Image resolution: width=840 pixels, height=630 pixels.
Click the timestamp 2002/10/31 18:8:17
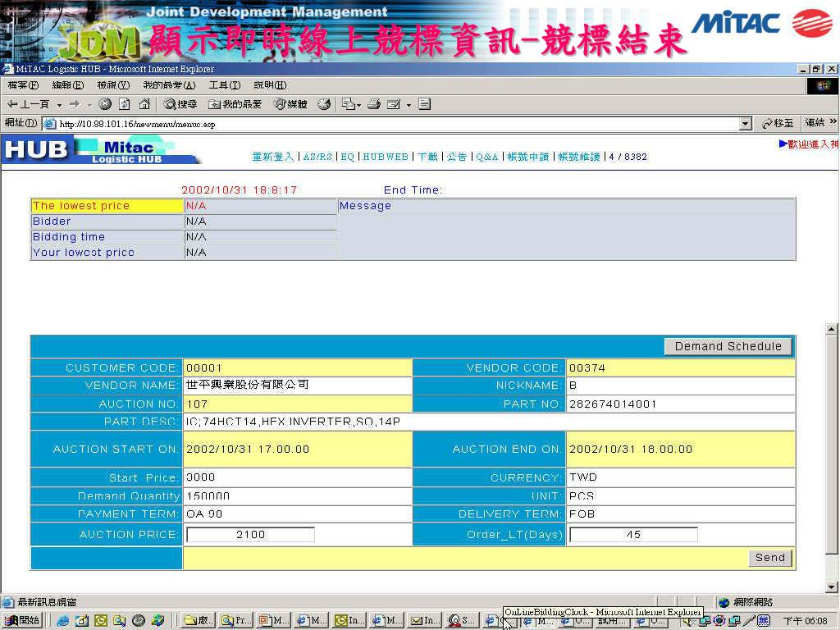pos(239,189)
